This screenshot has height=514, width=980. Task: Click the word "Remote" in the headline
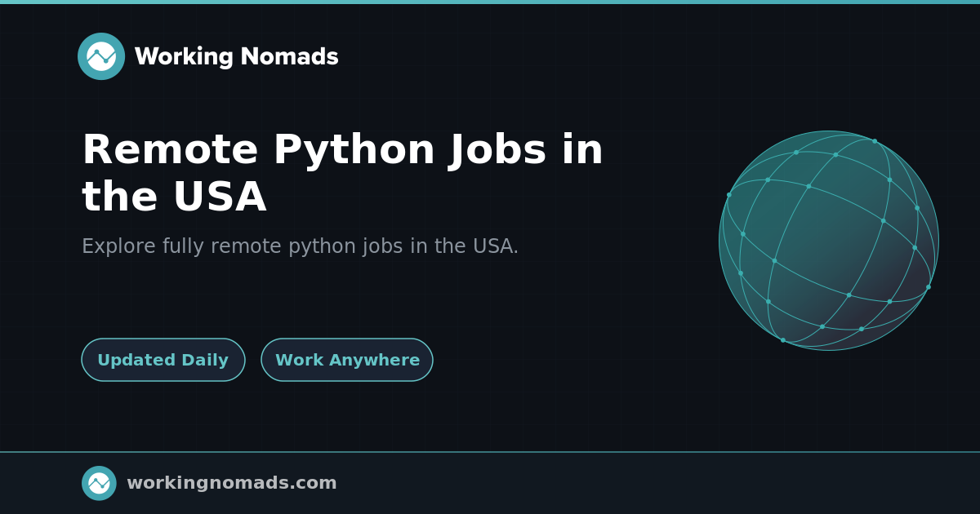pyautogui.click(x=170, y=150)
